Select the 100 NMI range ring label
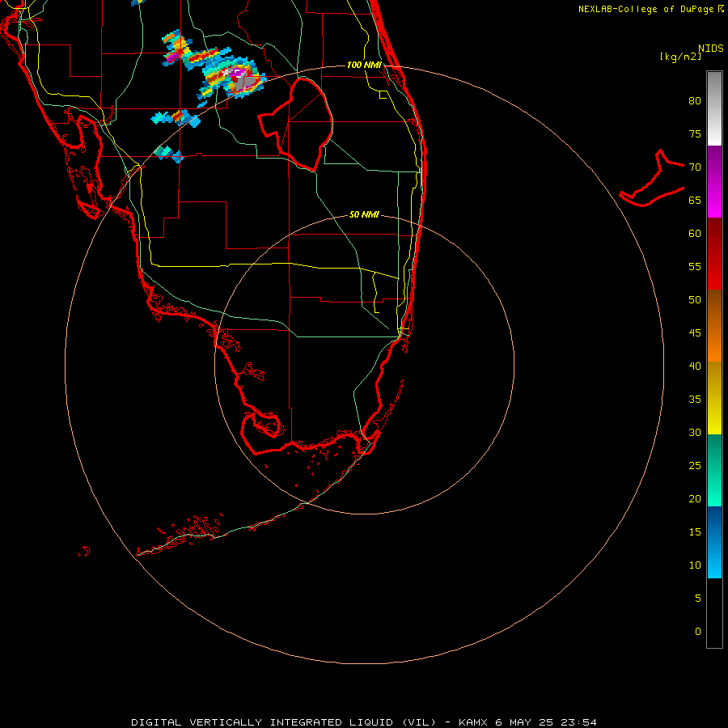Screen dimensions: 728x728 tap(365, 65)
